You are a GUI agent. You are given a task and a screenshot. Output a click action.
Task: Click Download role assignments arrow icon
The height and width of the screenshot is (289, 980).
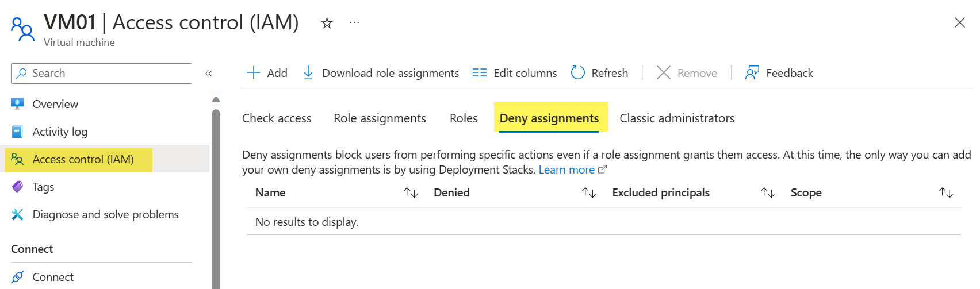pos(308,73)
